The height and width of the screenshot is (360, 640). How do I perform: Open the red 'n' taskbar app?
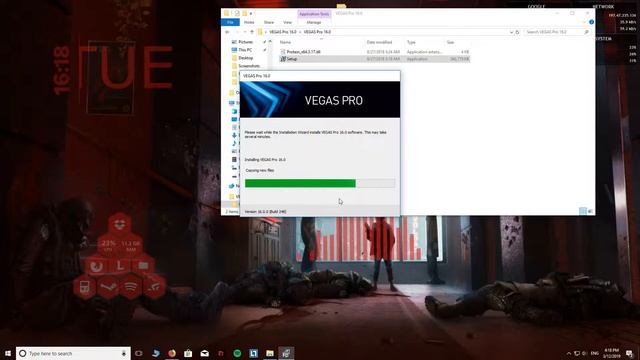(221, 353)
